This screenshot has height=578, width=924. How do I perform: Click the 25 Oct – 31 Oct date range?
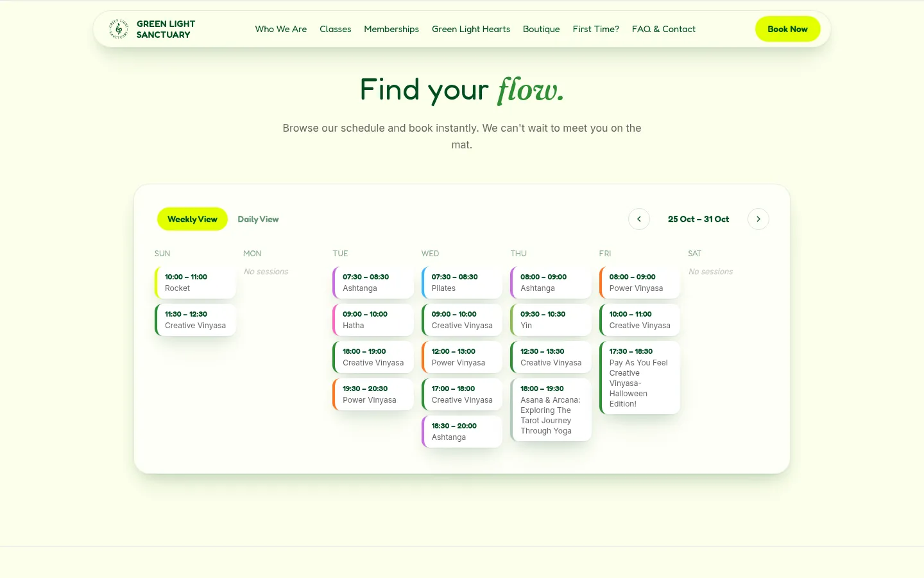point(699,219)
